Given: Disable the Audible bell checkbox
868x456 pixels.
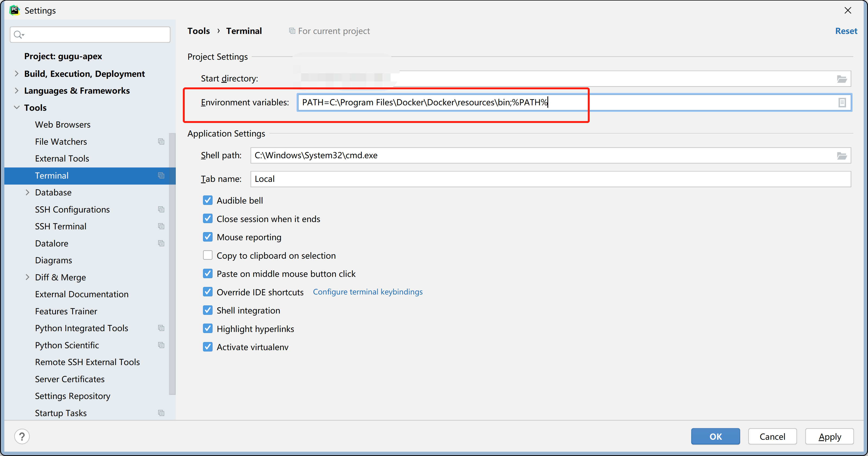Looking at the screenshot, I should point(208,200).
